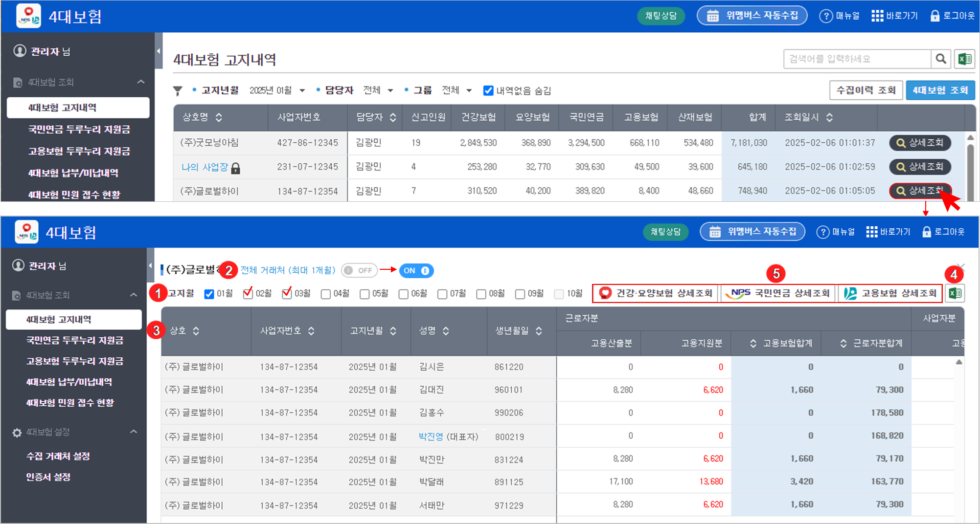Select 수집 거래처 설정 in sidebar

click(x=58, y=456)
